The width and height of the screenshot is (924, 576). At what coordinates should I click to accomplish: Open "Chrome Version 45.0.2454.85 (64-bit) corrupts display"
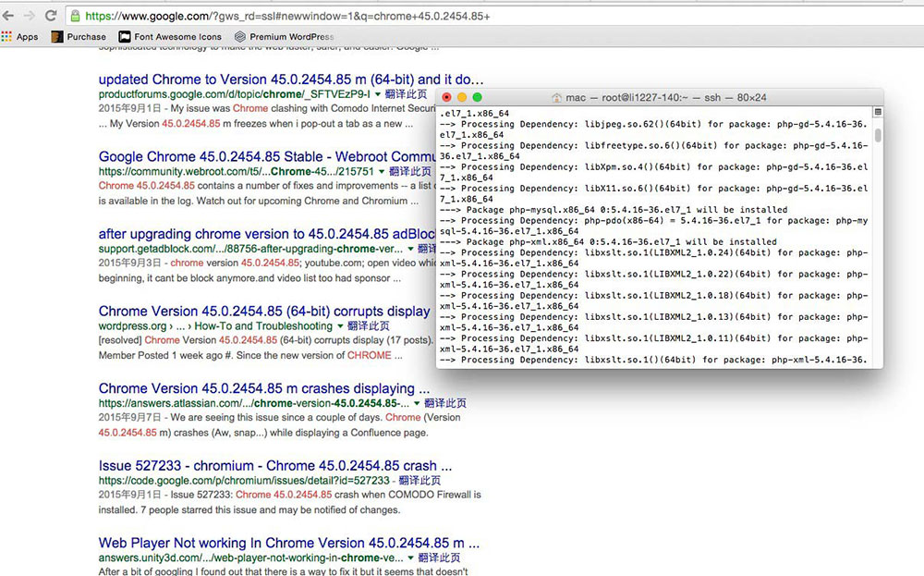click(264, 312)
